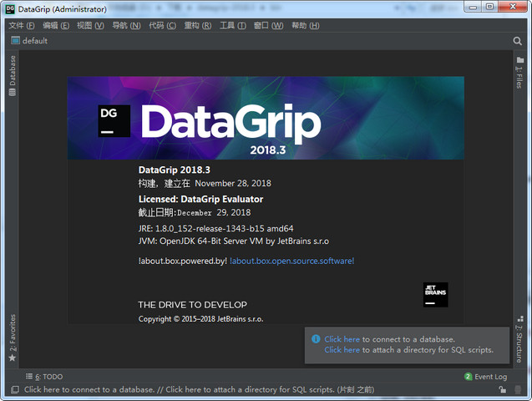532x401 pixels.
Task: Click here link to connect to a database
Action: click(342, 339)
